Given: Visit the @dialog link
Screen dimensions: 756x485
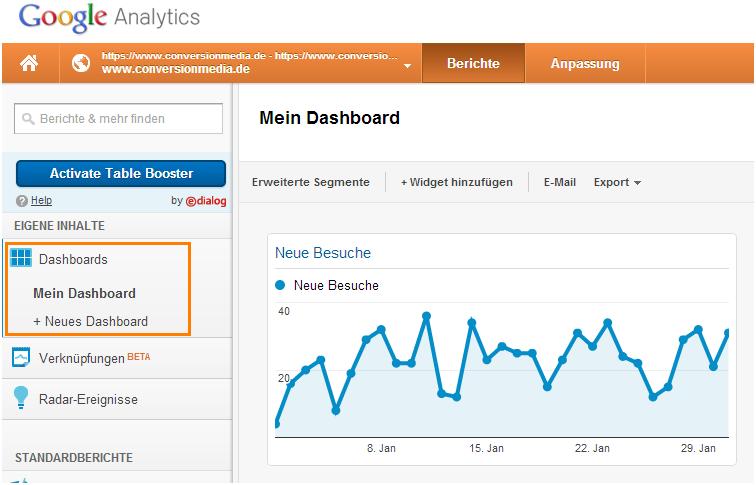Looking at the screenshot, I should [206, 201].
